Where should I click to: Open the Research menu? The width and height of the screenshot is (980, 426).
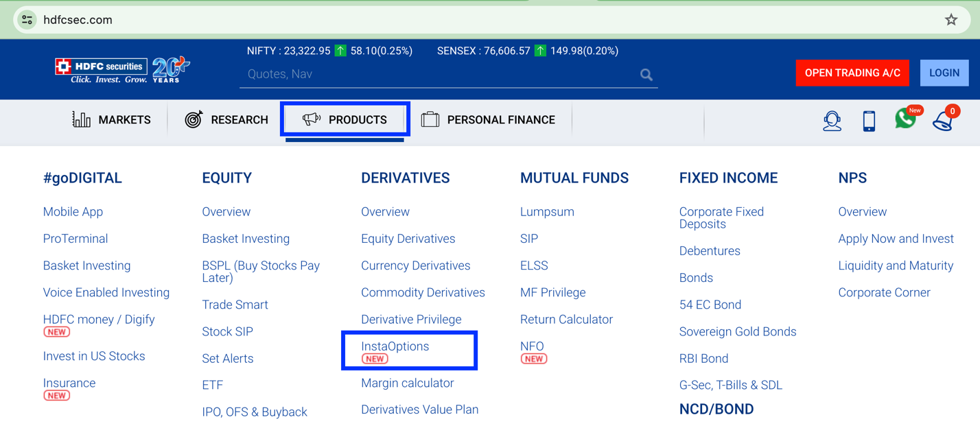[x=226, y=120]
